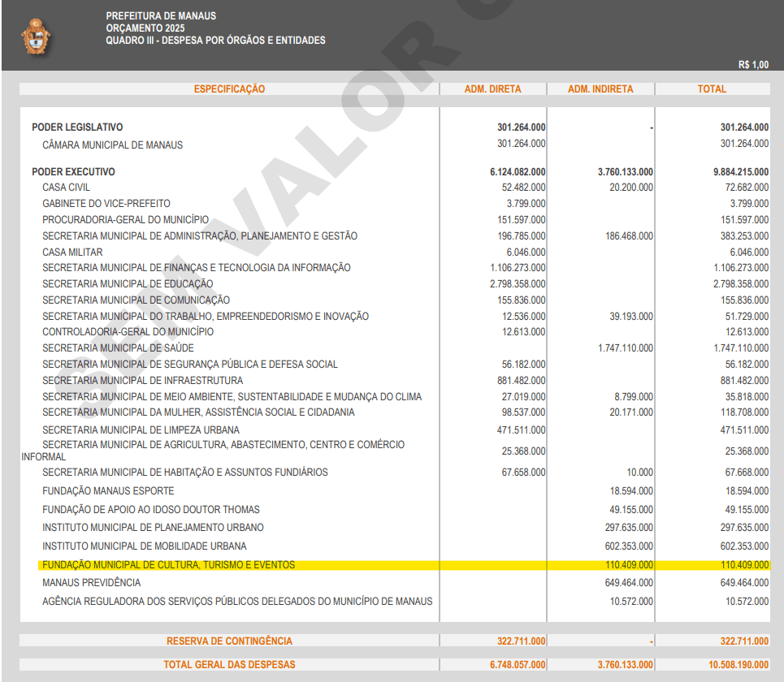
Task: Select the PODER LEGISLATIVO row label
Action: pyautogui.click(x=77, y=127)
